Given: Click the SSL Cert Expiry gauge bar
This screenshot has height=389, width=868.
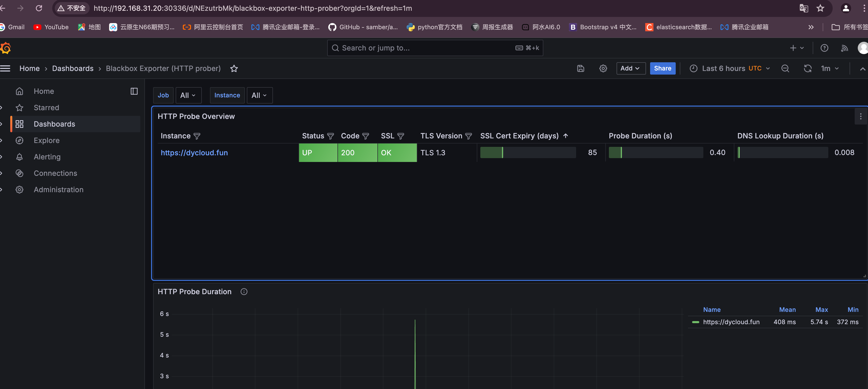Looking at the screenshot, I should 528,153.
